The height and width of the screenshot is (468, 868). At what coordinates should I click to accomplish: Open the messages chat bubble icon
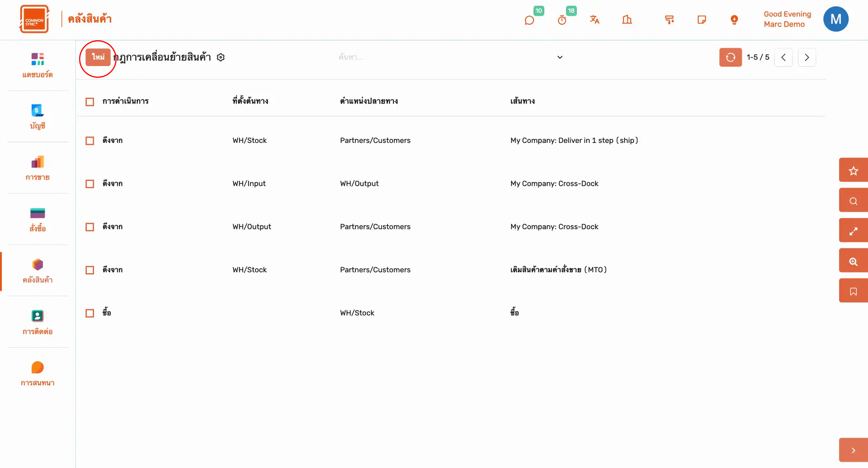[529, 20]
